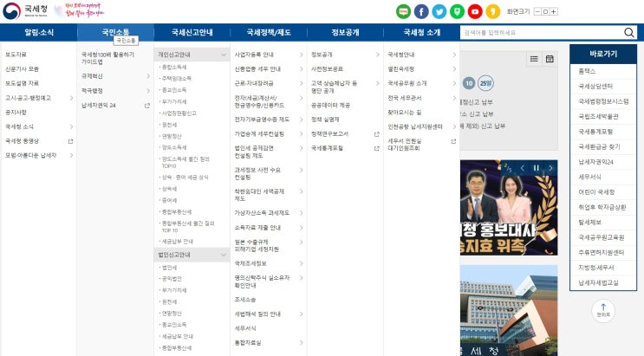Open the 정보공개 main menu
Viewport: 644px width, 356px height.
(x=345, y=32)
